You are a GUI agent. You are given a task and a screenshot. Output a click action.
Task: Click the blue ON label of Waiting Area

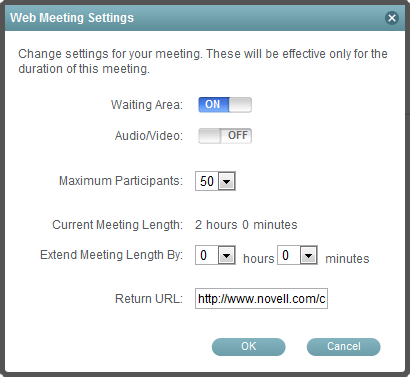point(213,105)
